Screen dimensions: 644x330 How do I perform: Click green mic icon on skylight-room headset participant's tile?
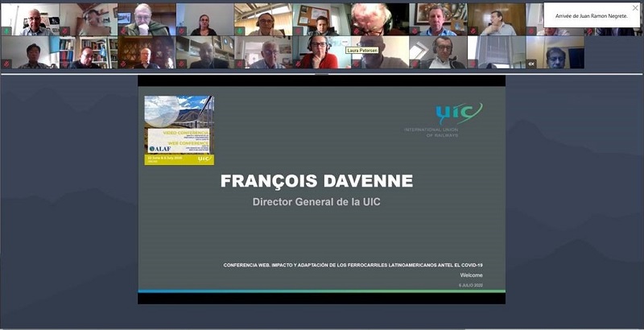coord(240,31)
